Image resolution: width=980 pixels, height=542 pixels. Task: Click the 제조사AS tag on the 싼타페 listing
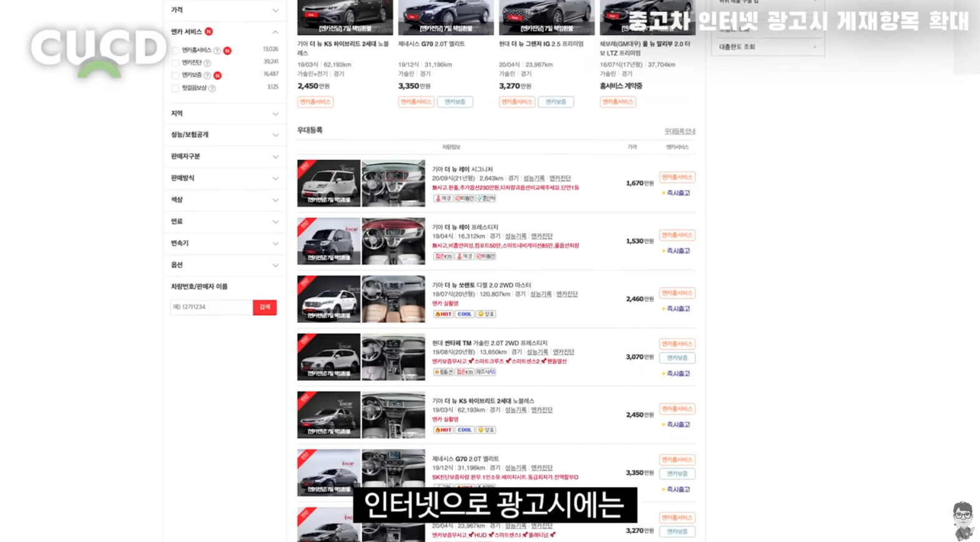(x=486, y=372)
